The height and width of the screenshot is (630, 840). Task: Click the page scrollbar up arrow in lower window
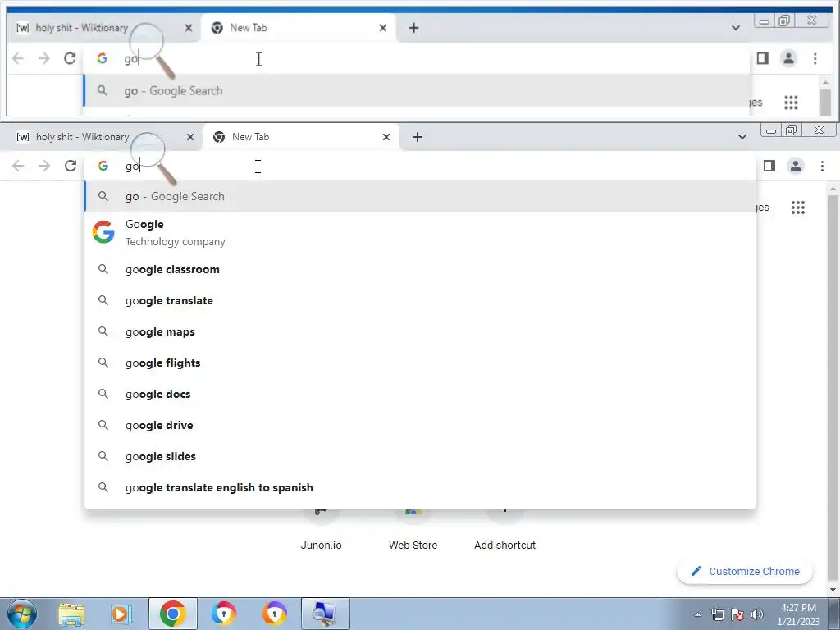833,189
